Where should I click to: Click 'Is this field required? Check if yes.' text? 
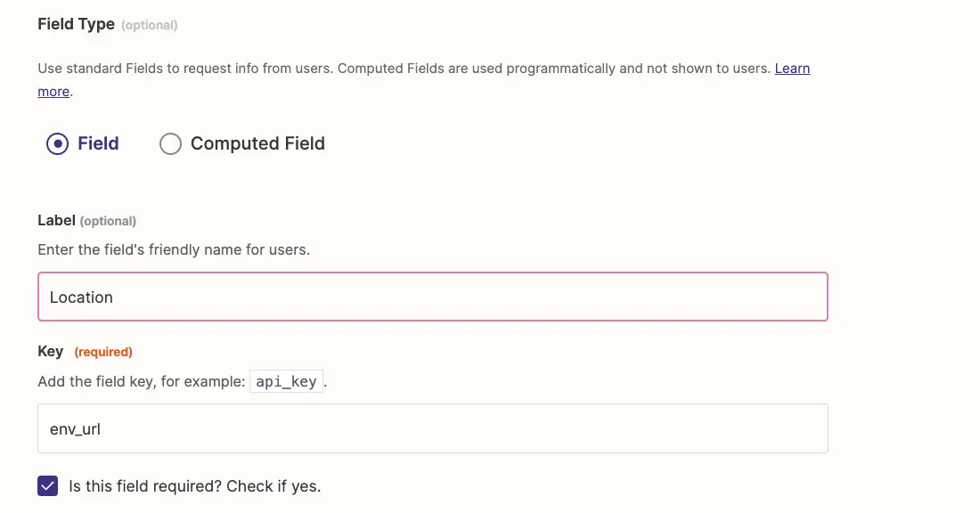click(194, 486)
